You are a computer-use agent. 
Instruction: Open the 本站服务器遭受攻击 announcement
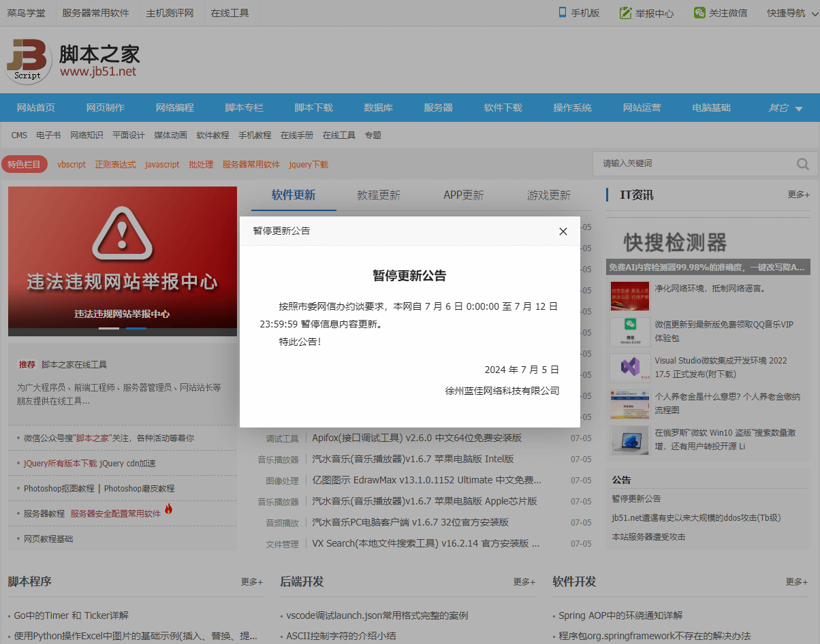click(648, 537)
